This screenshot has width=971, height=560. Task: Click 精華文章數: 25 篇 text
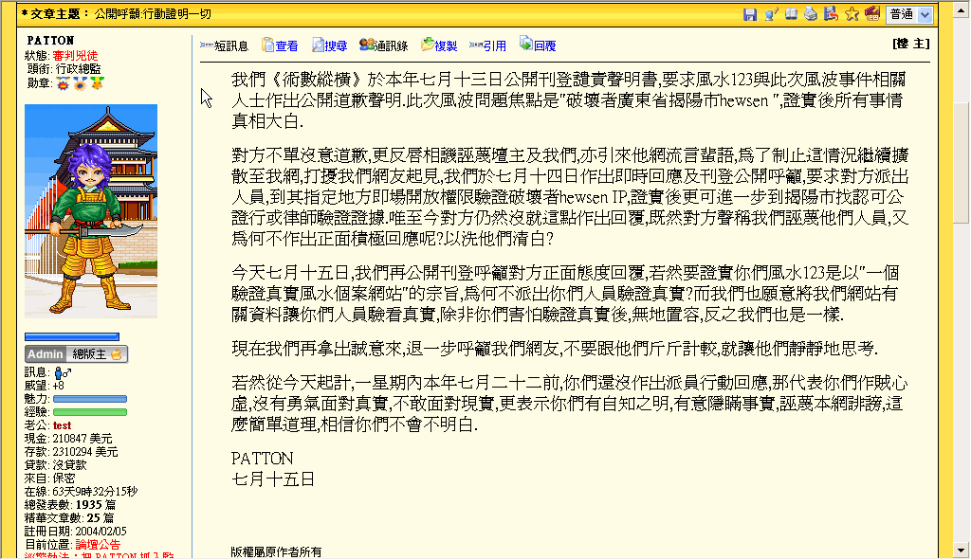click(x=68, y=518)
